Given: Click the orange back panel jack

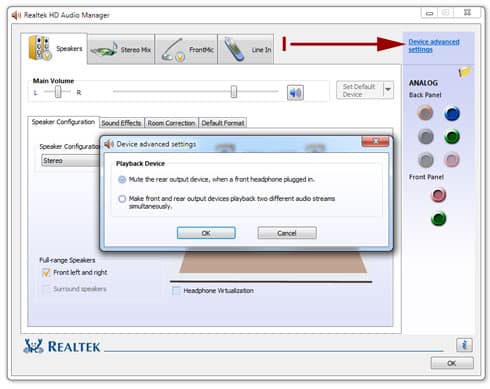Looking at the screenshot, I should coord(425,113).
